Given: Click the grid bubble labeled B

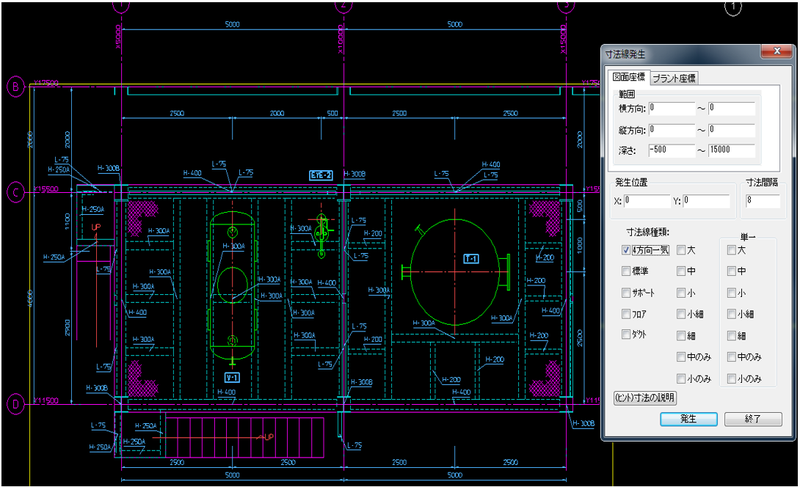Looking at the screenshot, I should click(x=15, y=87).
